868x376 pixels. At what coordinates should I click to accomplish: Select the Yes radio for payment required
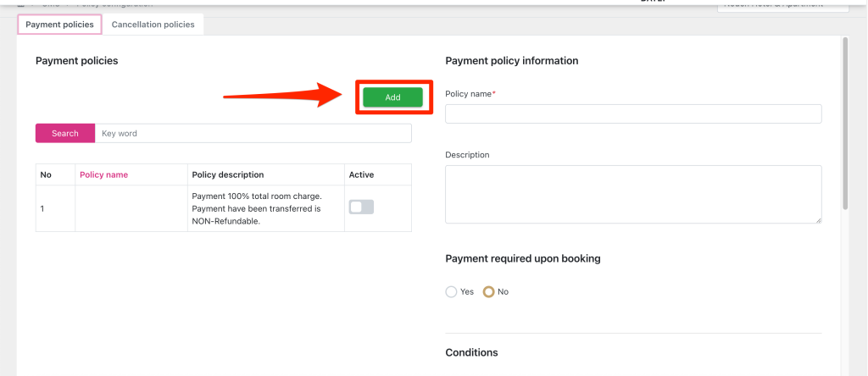coord(451,291)
